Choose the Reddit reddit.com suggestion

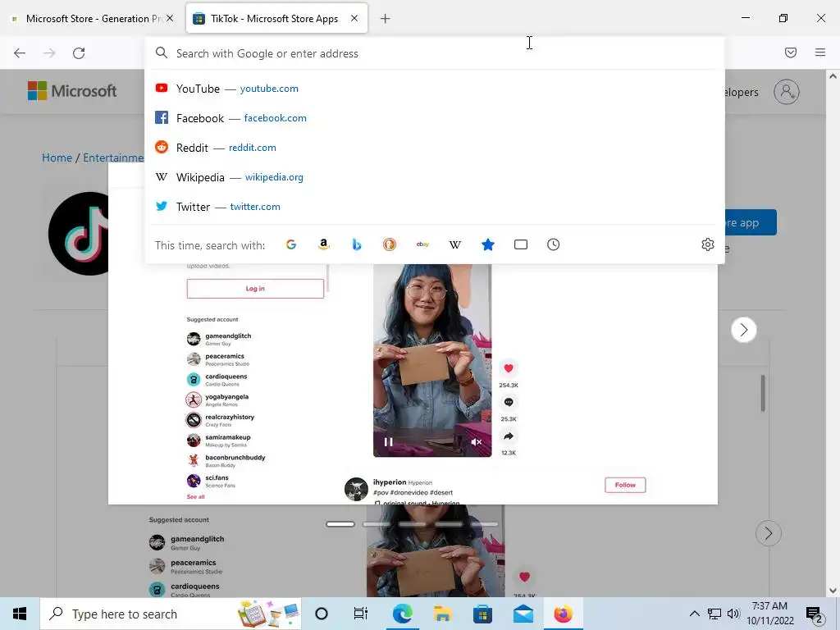click(x=435, y=148)
